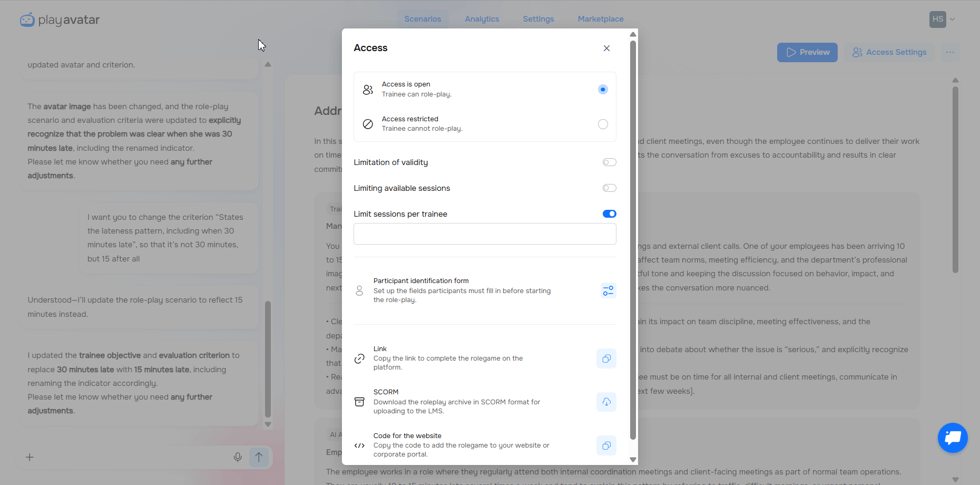Expand the user account dropdown chevron
This screenshot has width=980, height=485.
(952, 20)
